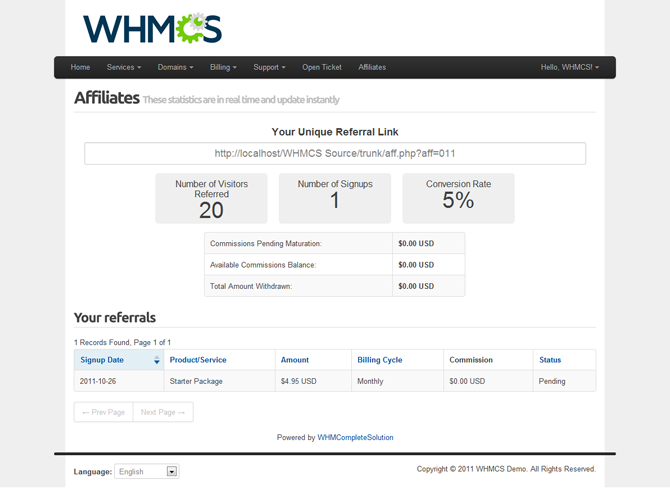Screen dimensions: 670x488
Task: Click the Monthly billing cycle cell
Action: tap(397, 381)
